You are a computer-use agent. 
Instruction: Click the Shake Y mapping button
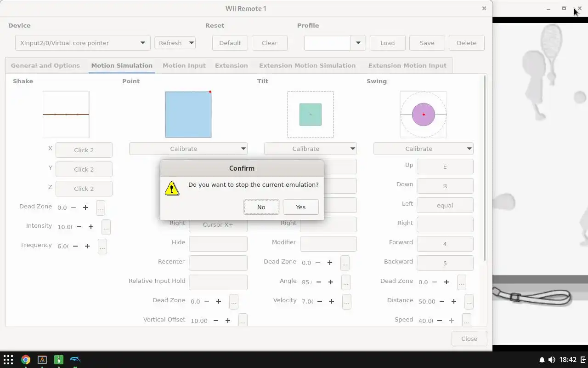click(x=84, y=169)
